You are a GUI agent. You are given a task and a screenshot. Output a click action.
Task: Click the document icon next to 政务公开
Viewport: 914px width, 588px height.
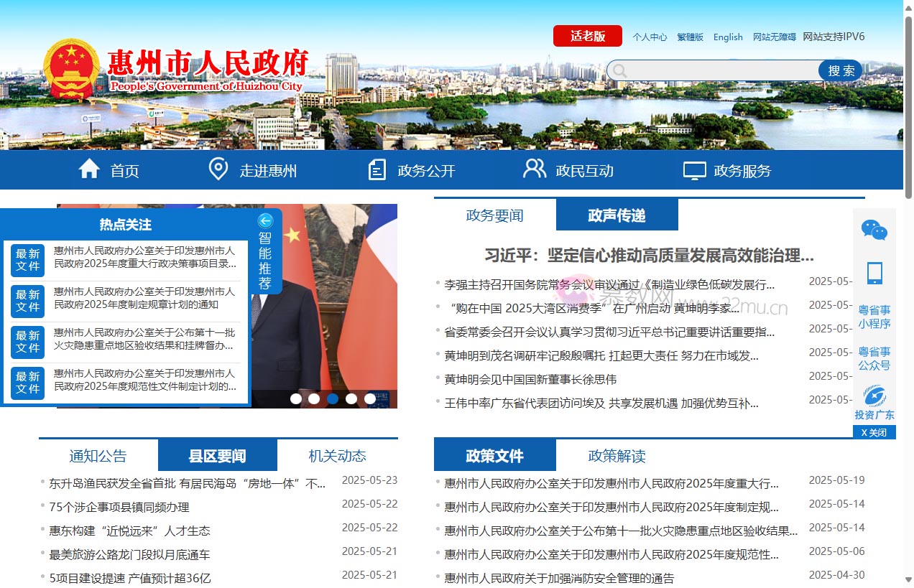point(377,169)
